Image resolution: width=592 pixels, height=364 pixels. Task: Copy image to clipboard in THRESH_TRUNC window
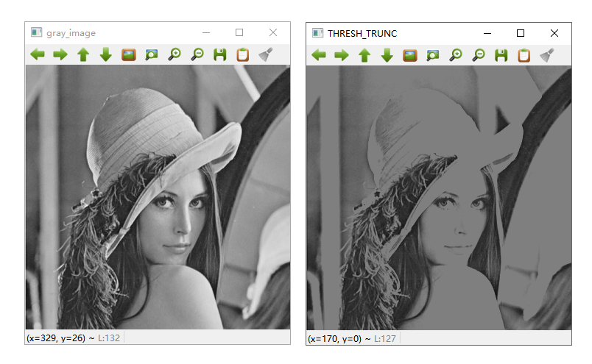(x=524, y=55)
